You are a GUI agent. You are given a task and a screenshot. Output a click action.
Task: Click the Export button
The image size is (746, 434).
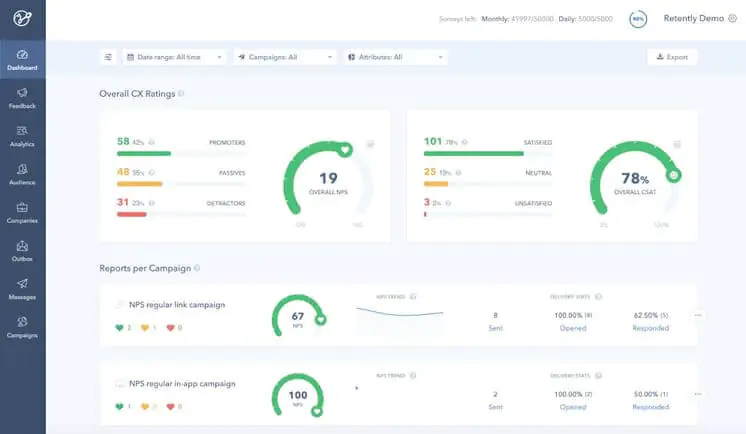pyautogui.click(x=672, y=57)
